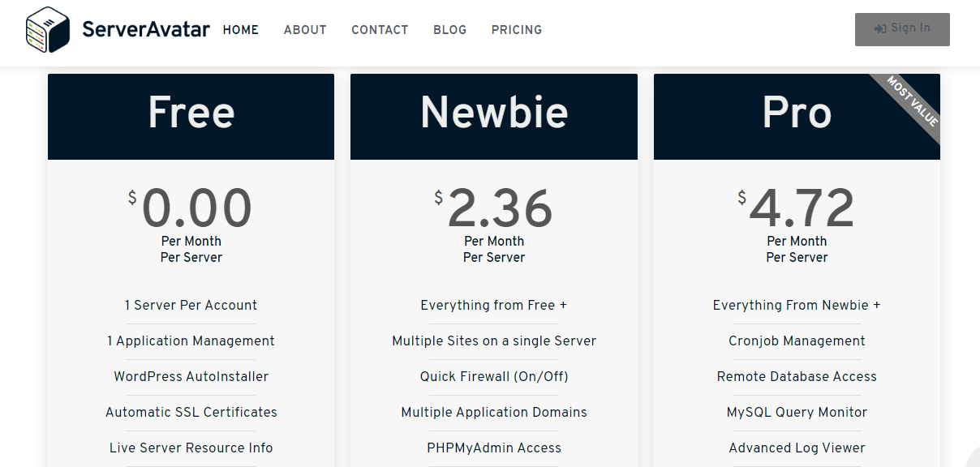Choose the Pro plan header
This screenshot has height=467, width=980.
click(x=797, y=114)
